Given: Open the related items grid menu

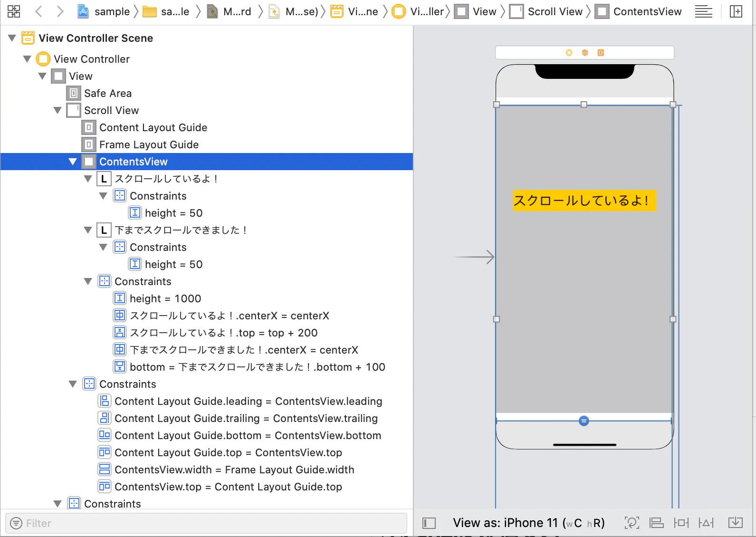Looking at the screenshot, I should [x=14, y=11].
